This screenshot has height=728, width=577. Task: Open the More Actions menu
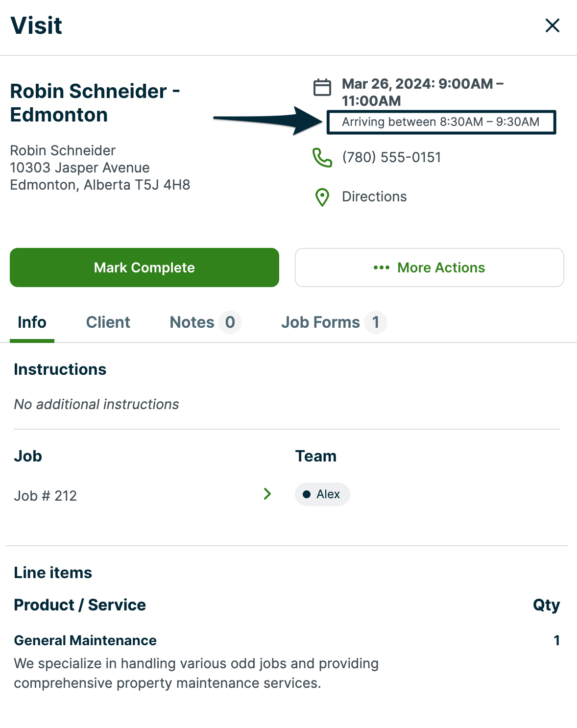[429, 267]
